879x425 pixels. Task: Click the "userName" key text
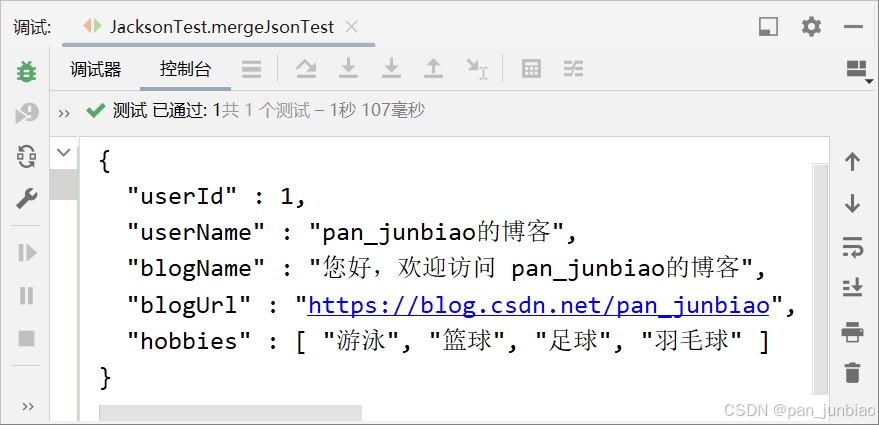click(196, 233)
